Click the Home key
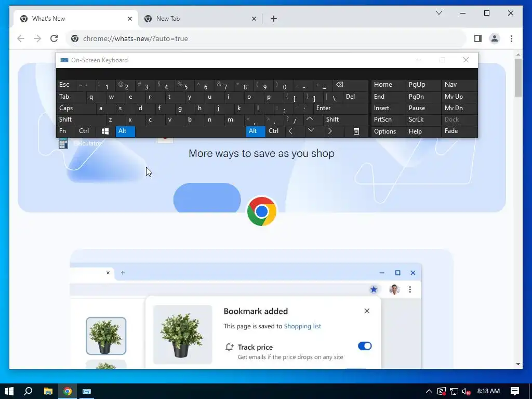The height and width of the screenshot is (399, 532). pyautogui.click(x=388, y=85)
